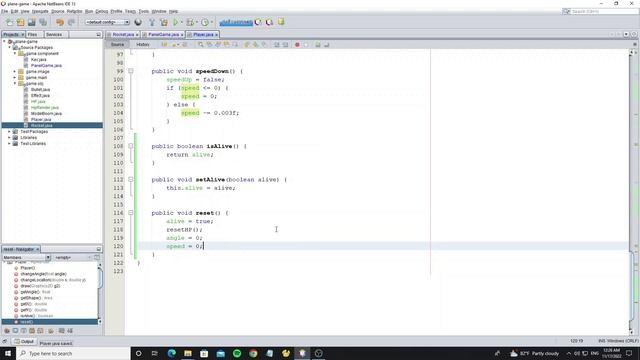640x360 pixels.
Task: Close the Player.java editor tab
Action: tap(216, 35)
